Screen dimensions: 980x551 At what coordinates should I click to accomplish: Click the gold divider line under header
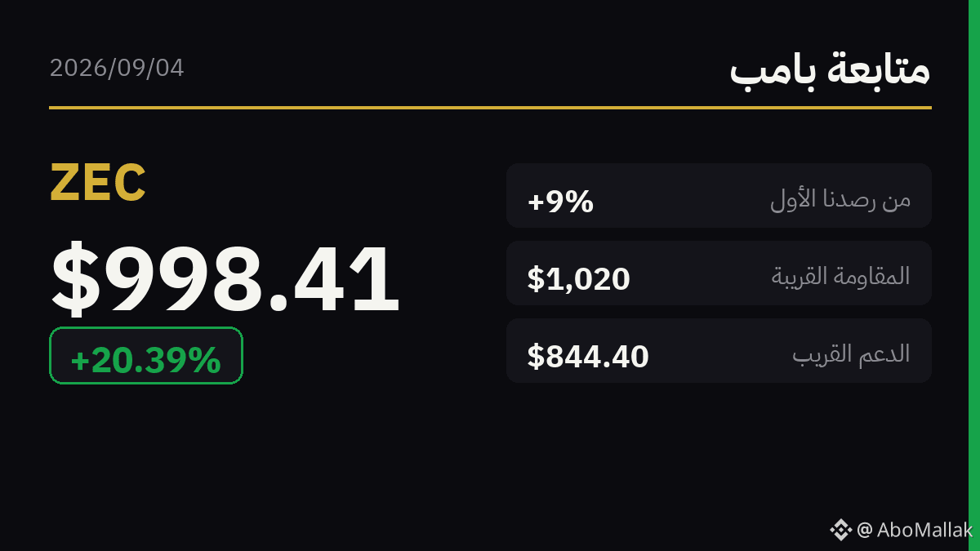tap(490, 108)
